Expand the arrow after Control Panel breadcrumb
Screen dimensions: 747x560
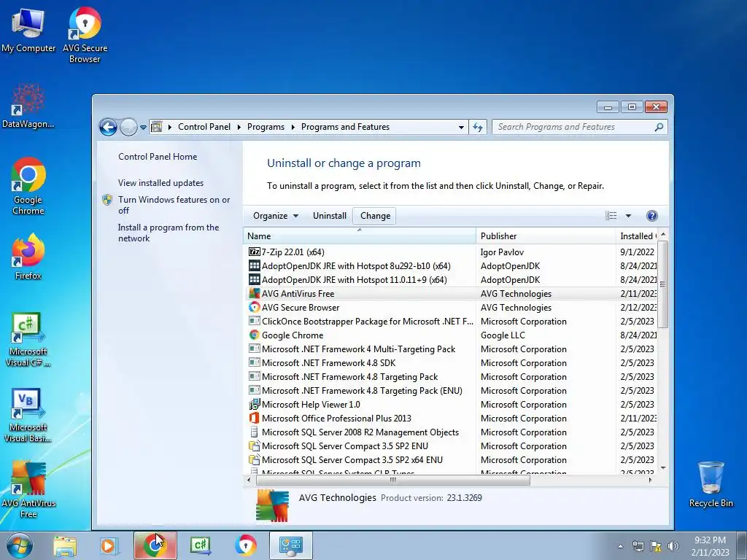point(239,127)
